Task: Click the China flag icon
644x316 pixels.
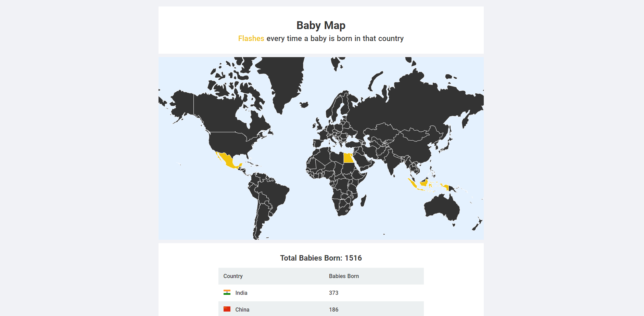Action: pos(227,309)
